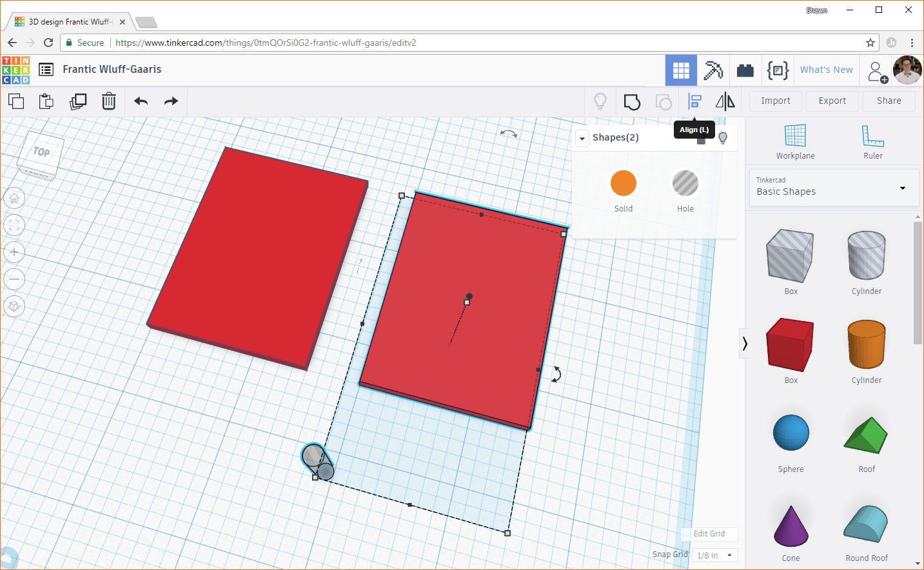The height and width of the screenshot is (570, 924).
Task: Open the Shape Generators code blocks icon
Action: click(778, 70)
